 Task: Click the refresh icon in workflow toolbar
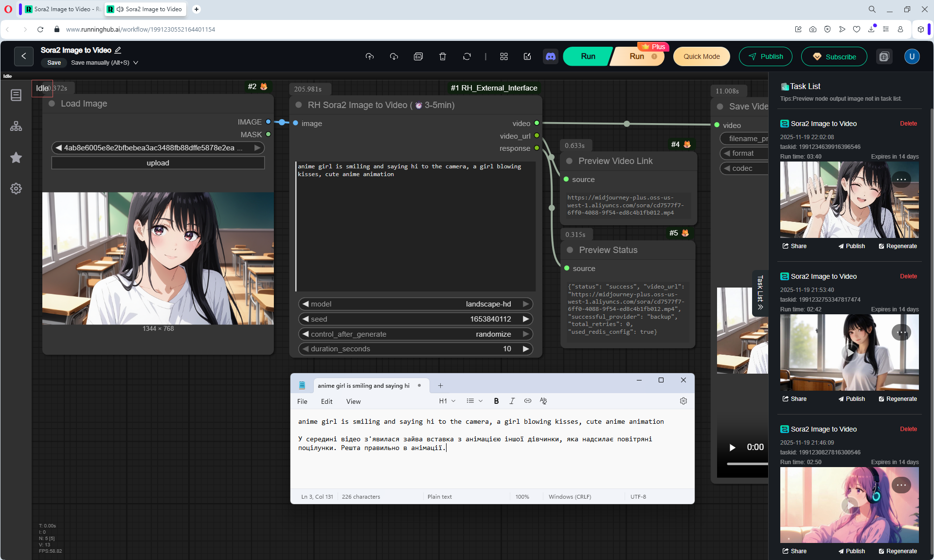tap(467, 56)
